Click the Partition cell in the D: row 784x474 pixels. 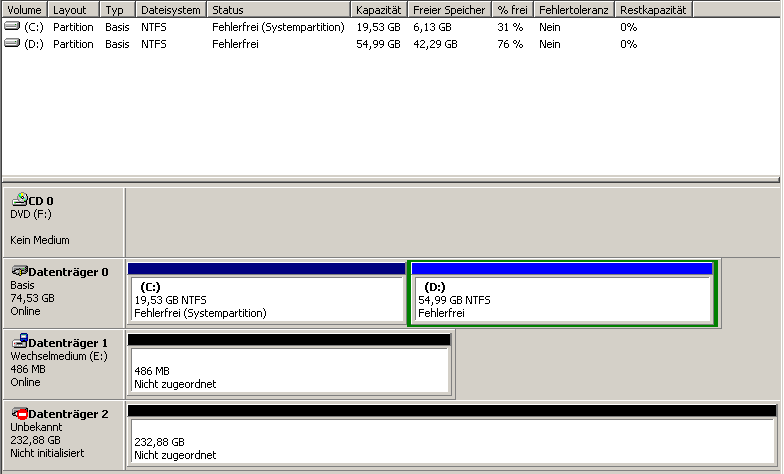point(74,44)
